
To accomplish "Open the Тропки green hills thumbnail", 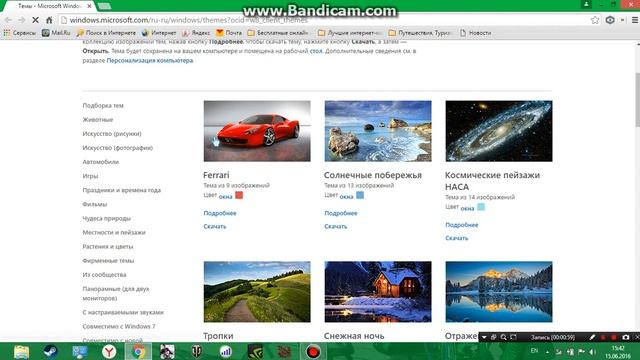I will coord(257,292).
